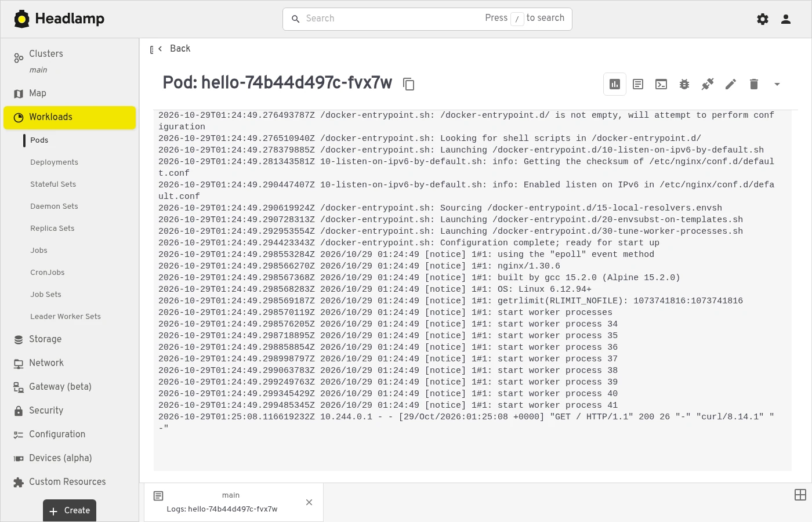Close the Logs hello-74b44d497c-fvx7w tab
This screenshot has height=522, width=812.
click(309, 502)
